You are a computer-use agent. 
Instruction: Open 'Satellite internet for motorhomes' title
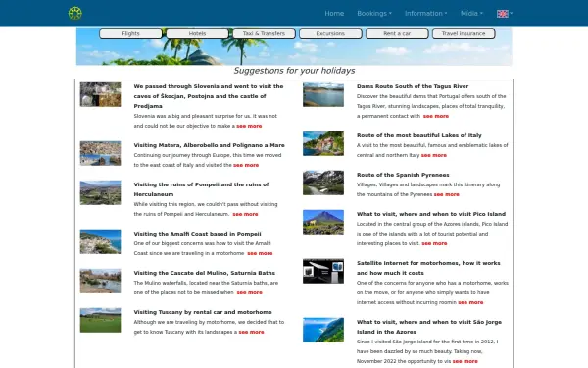pos(428,268)
